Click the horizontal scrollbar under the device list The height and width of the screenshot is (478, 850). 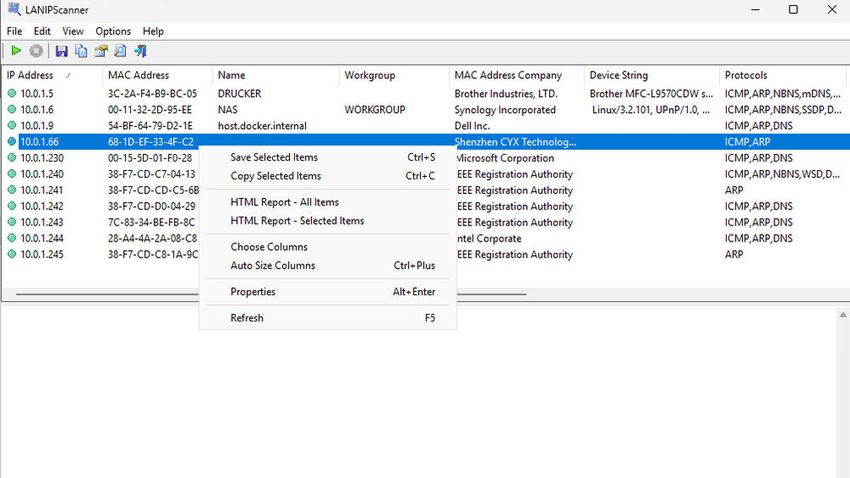tap(271, 294)
